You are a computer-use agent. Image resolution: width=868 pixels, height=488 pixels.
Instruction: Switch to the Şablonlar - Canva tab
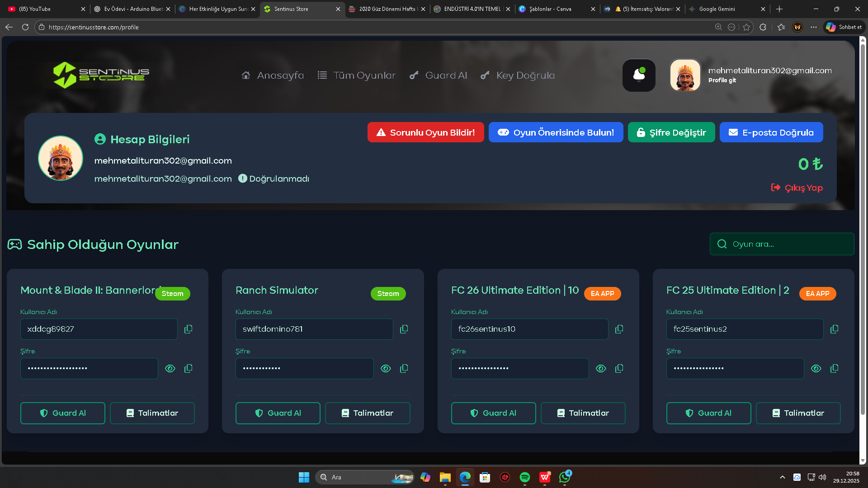coord(557,9)
